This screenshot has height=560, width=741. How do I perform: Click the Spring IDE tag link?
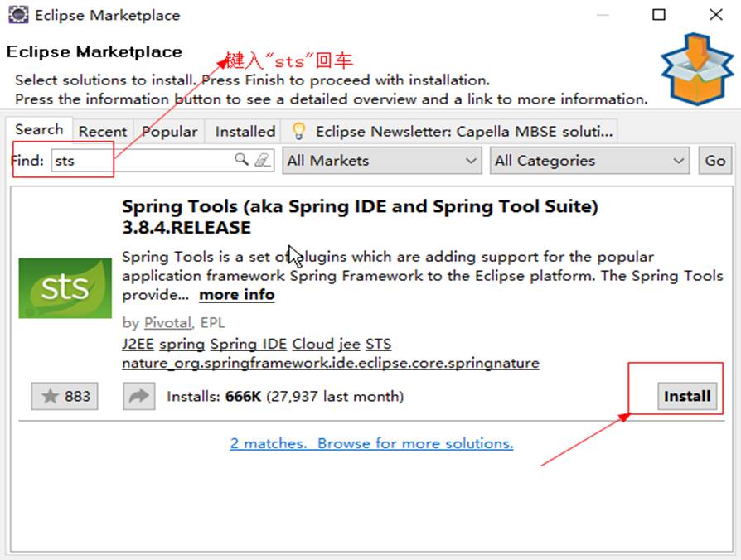click(249, 344)
